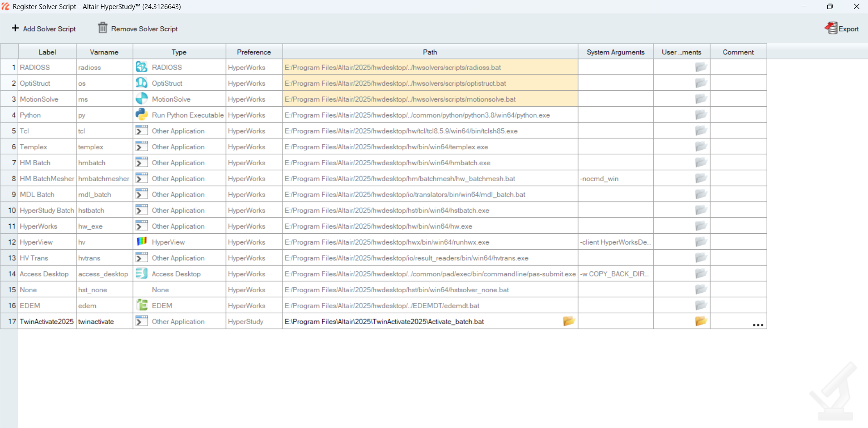Viewport: 868px width, 428px height.
Task: Click the yellow user documents icon for TwinActivate2025
Action: click(700, 321)
